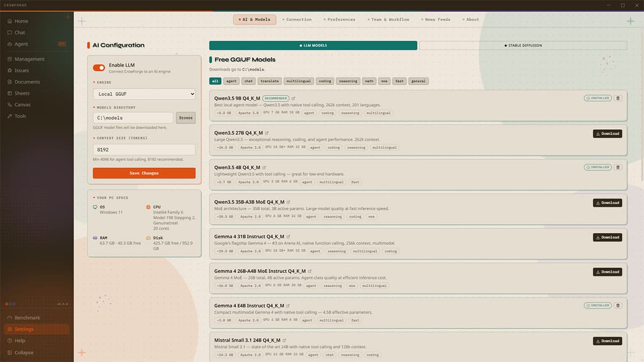The height and width of the screenshot is (362, 644).
Task: Select the 'math' filter chip
Action: 369,81
